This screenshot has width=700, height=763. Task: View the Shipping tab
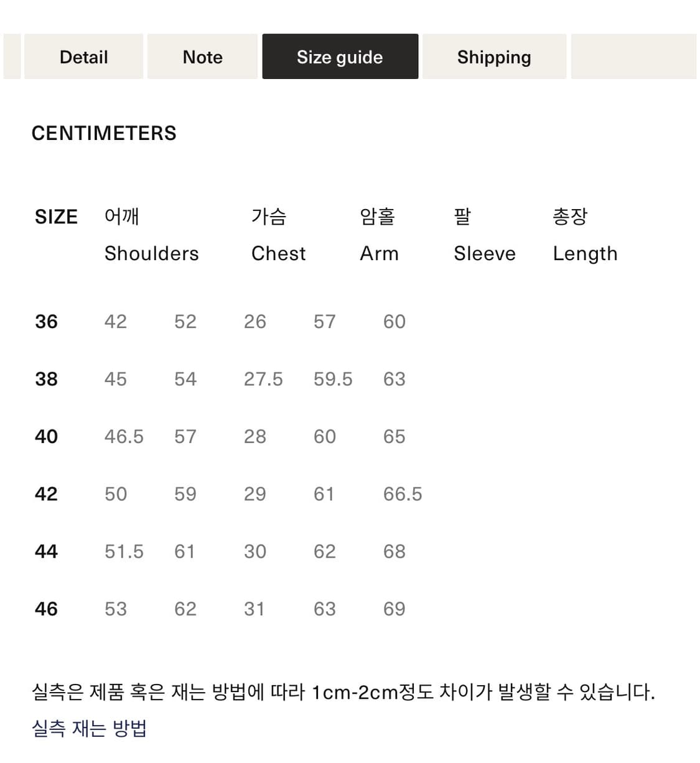pyautogui.click(x=494, y=56)
